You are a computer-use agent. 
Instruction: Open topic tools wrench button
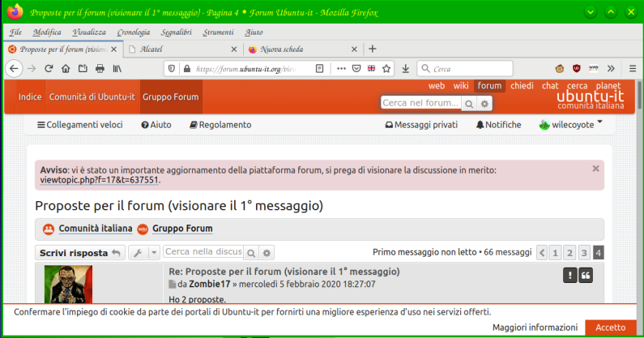point(138,253)
